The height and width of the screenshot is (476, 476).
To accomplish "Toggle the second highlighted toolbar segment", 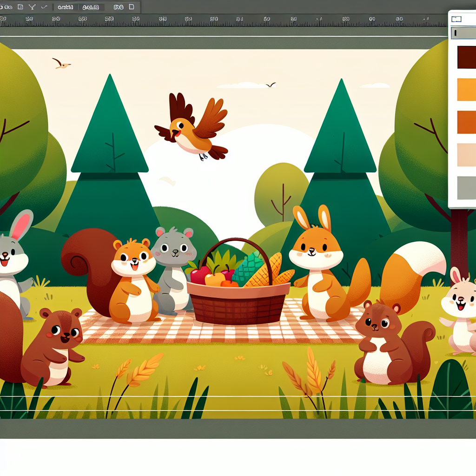I will click(x=90, y=7).
